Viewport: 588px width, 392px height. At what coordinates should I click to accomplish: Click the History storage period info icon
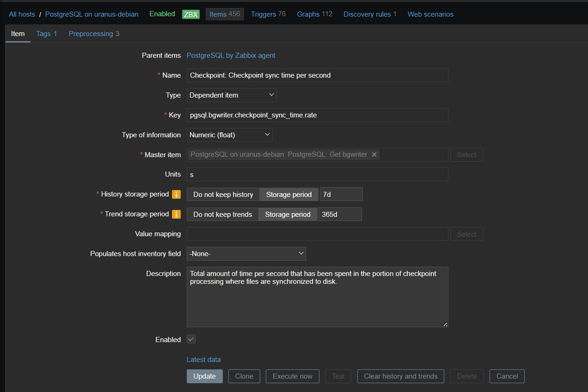pos(176,195)
